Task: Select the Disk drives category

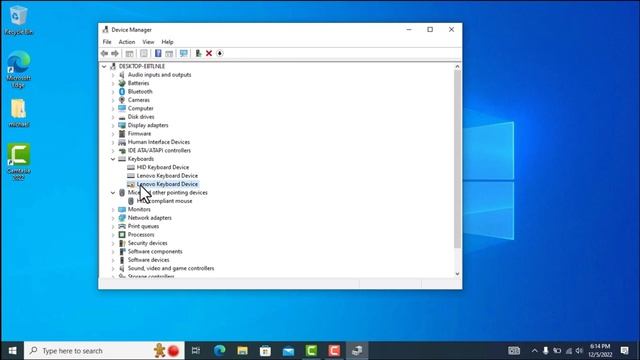Action: (141, 117)
